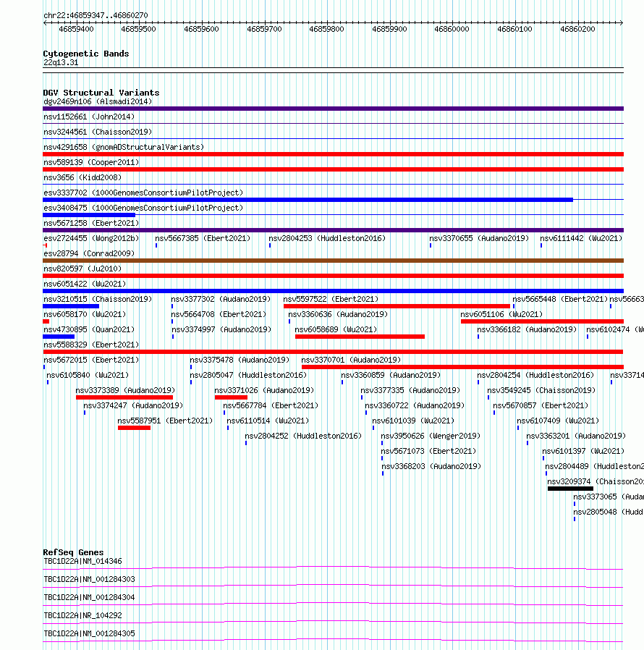Image resolution: width=644 pixels, height=650 pixels.
Task: Click nsv3377335 (Audano2019) label
Action: [x=410, y=390]
